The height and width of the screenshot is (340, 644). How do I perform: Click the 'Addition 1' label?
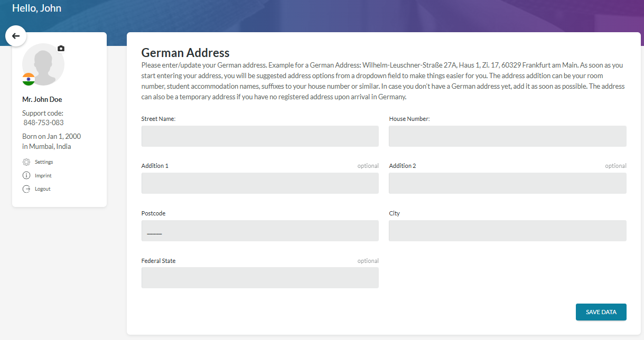(155, 166)
